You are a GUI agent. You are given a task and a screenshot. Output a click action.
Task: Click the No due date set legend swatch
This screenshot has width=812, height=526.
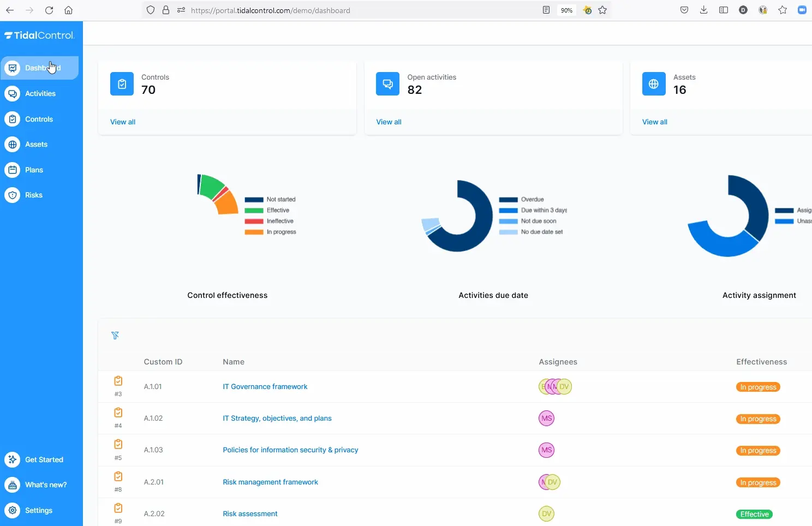point(509,232)
